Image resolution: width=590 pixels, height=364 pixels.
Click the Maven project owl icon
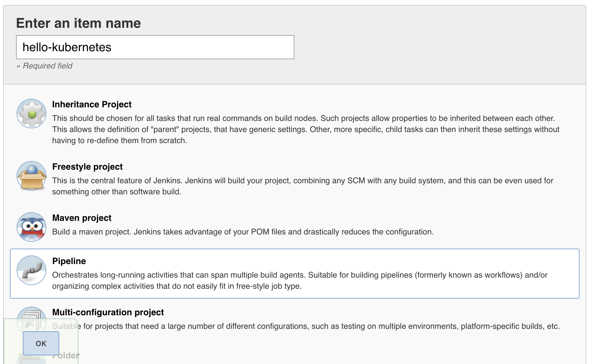pyautogui.click(x=31, y=227)
